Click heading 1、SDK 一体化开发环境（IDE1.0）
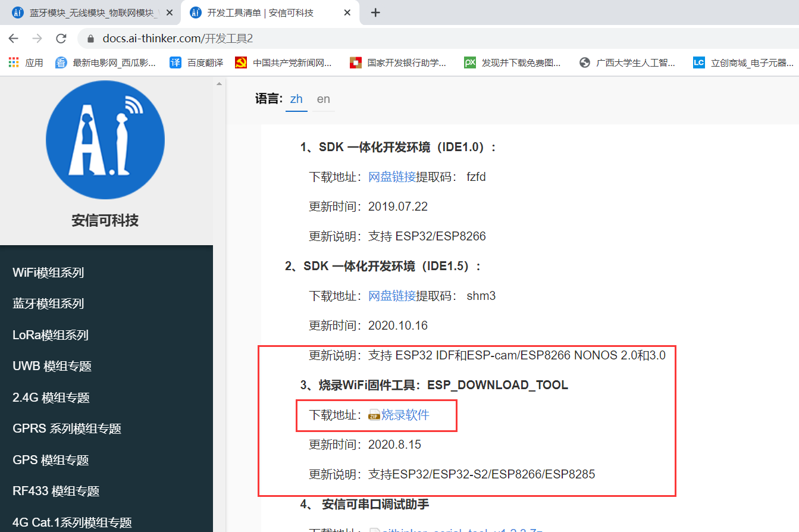The height and width of the screenshot is (532, 799). pyautogui.click(x=398, y=147)
